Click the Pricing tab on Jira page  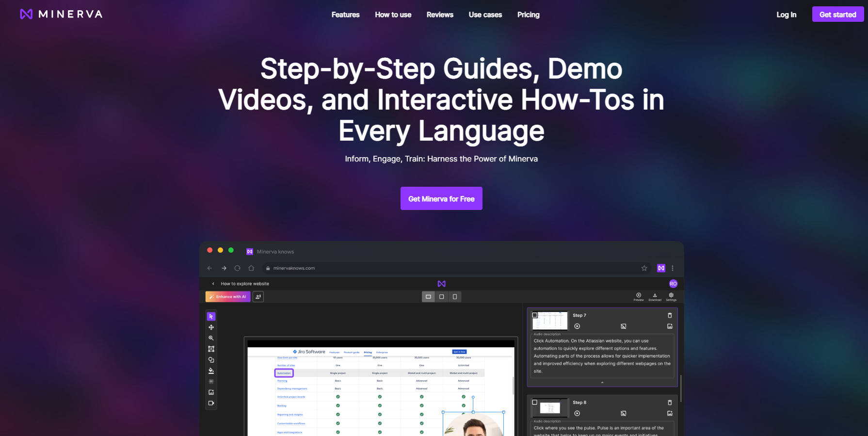coord(368,353)
